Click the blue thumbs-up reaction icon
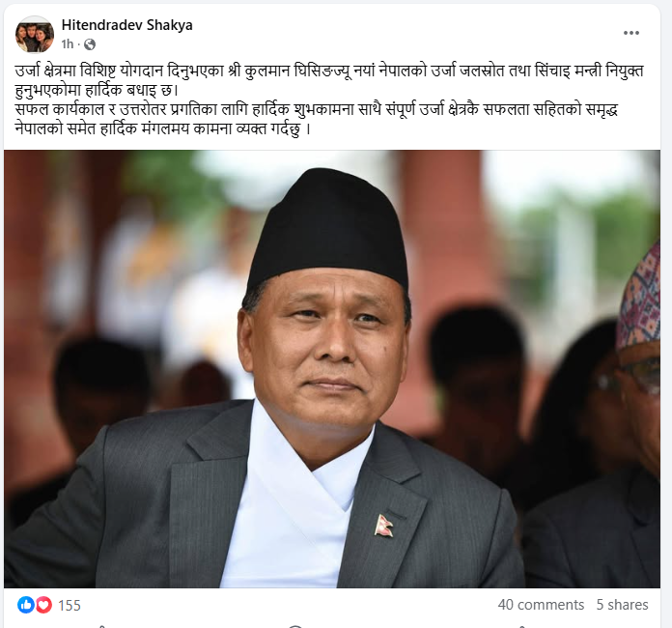 25,605
